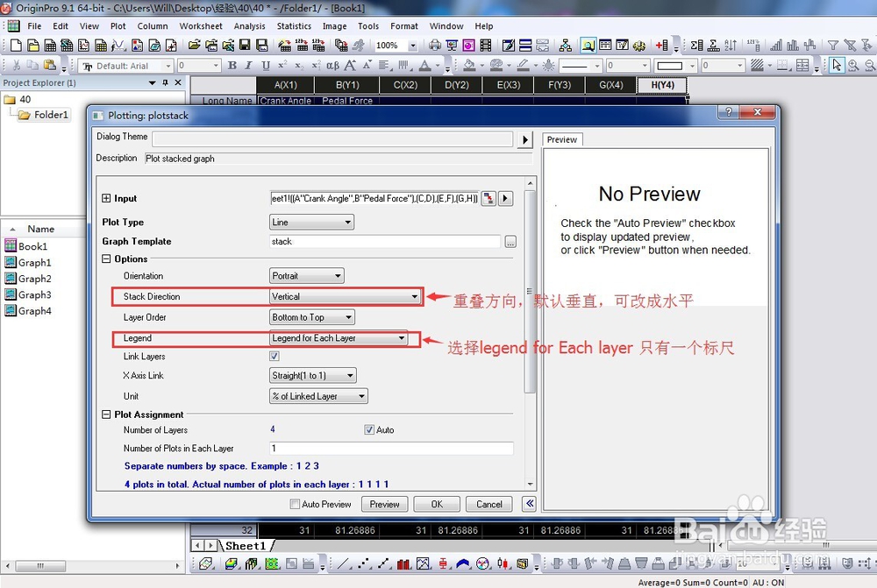Open the Analysis menu
Screen dimensions: 877x588
(249, 26)
